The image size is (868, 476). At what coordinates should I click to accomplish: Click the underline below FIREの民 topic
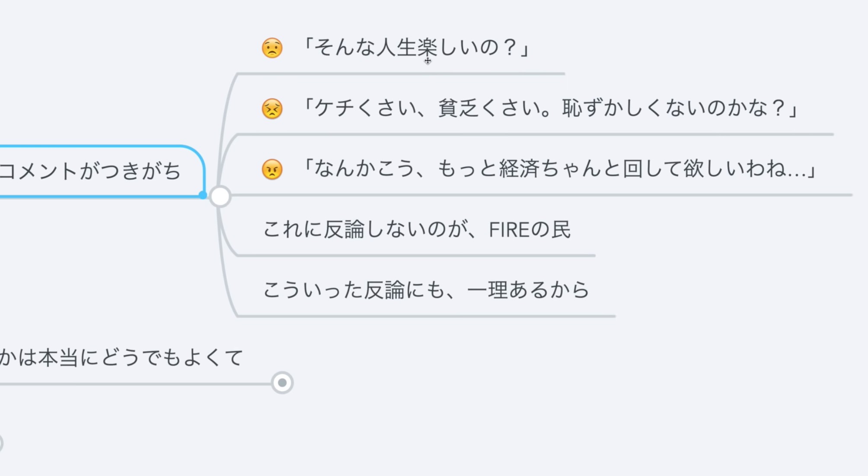pos(416,256)
